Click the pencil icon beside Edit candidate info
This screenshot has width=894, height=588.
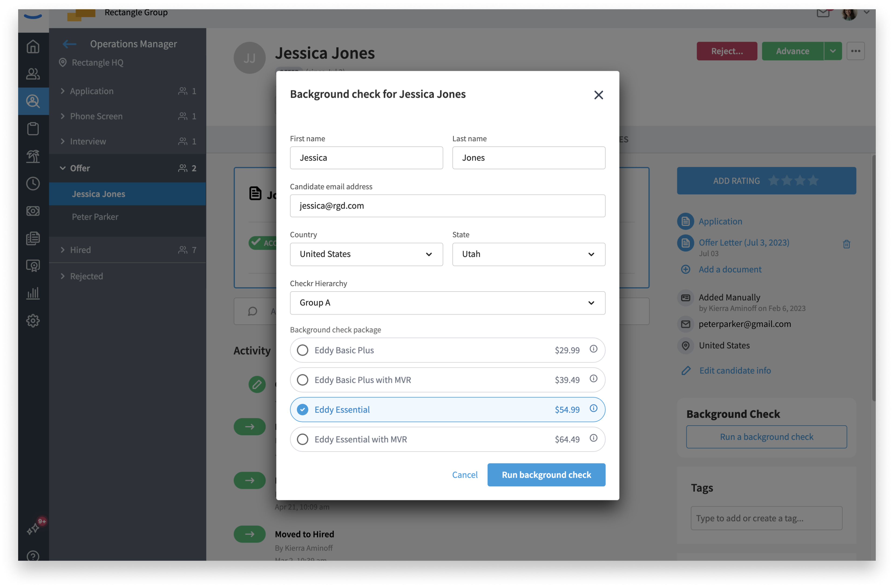pyautogui.click(x=686, y=371)
